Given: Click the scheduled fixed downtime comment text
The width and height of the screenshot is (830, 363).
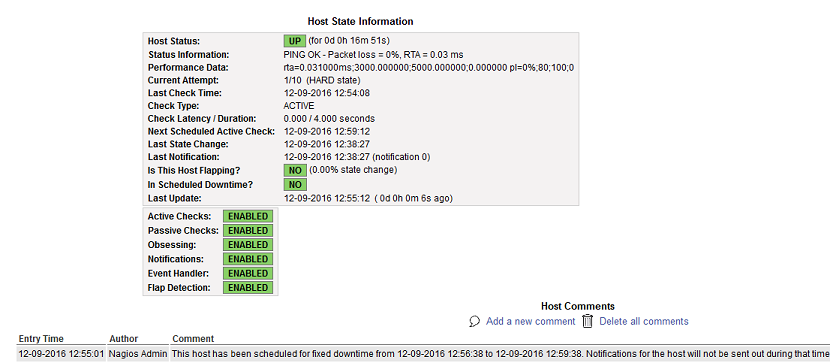Looking at the screenshot, I should click(501, 353).
